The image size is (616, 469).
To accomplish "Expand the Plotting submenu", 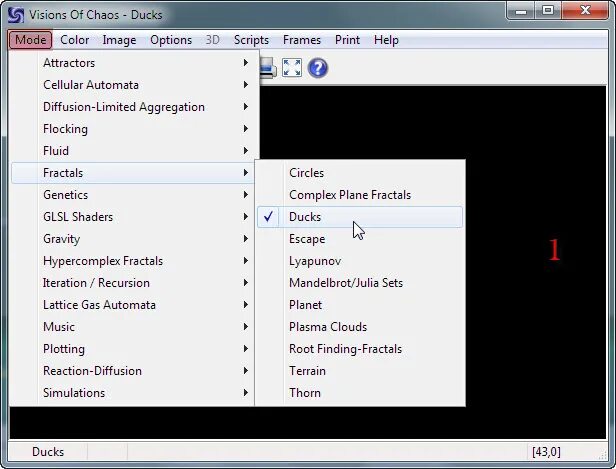I will click(x=134, y=349).
